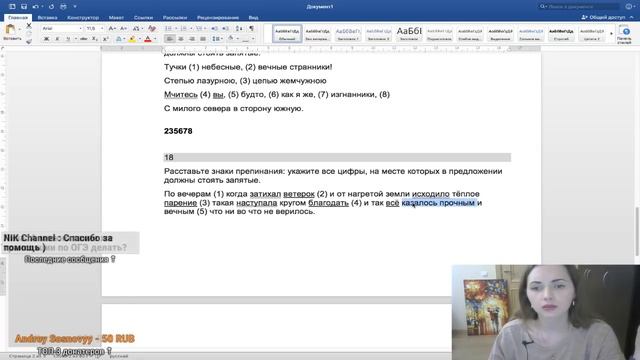Open the Styles pane (Панель стилей)
This screenshot has width=640, height=360.
coord(624,34)
